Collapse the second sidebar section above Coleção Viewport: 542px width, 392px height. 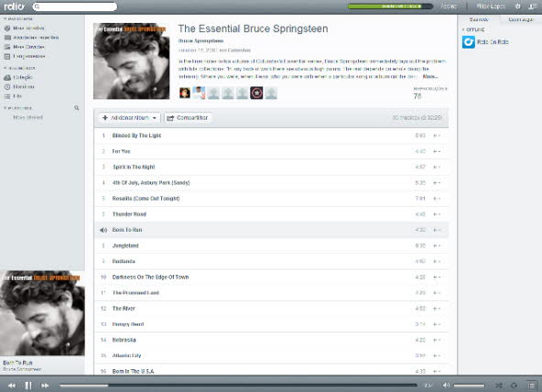(x=19, y=68)
